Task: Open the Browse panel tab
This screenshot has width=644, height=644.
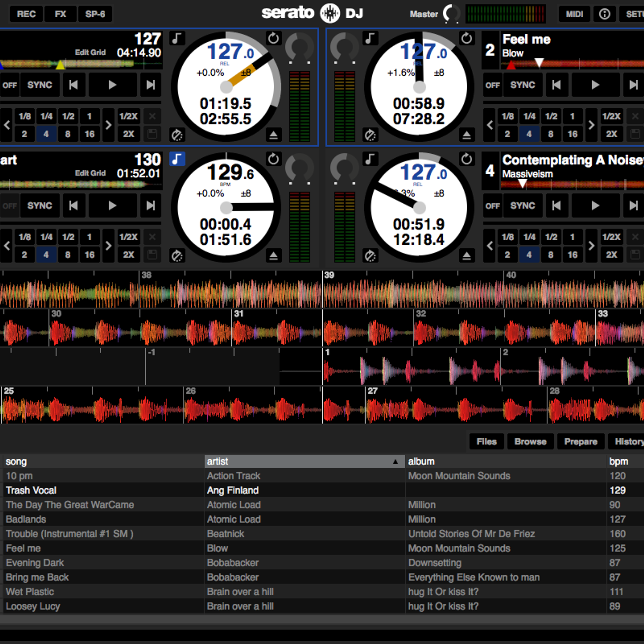Action: click(530, 442)
